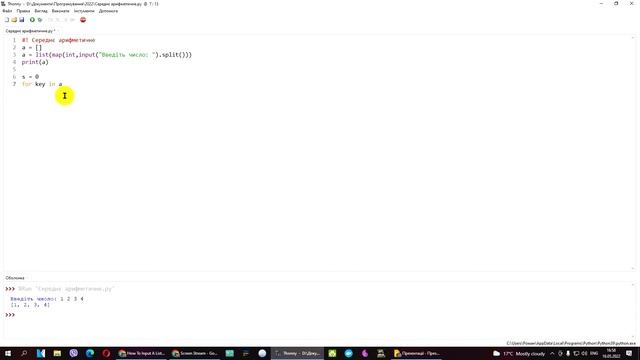Click the print(a) code line

click(35, 62)
